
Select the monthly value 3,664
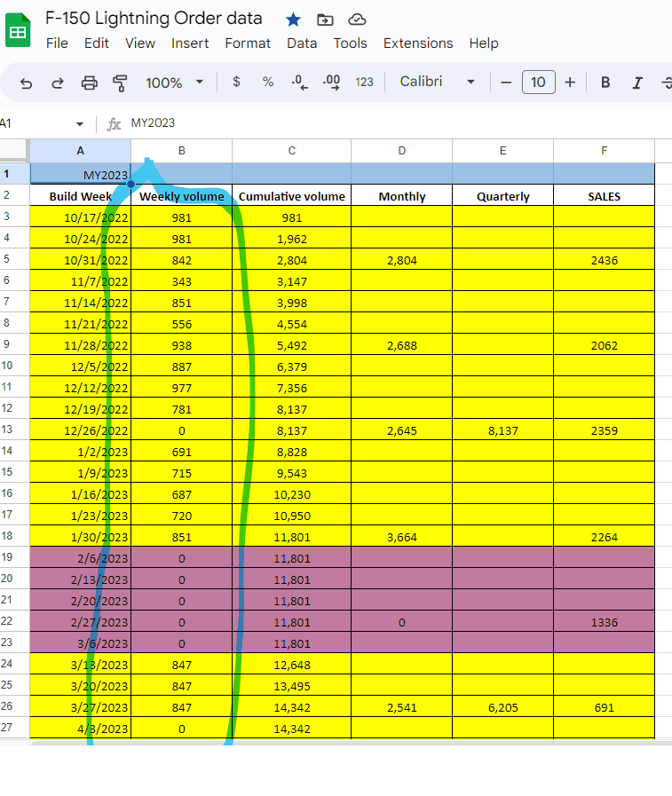pyautogui.click(x=402, y=537)
